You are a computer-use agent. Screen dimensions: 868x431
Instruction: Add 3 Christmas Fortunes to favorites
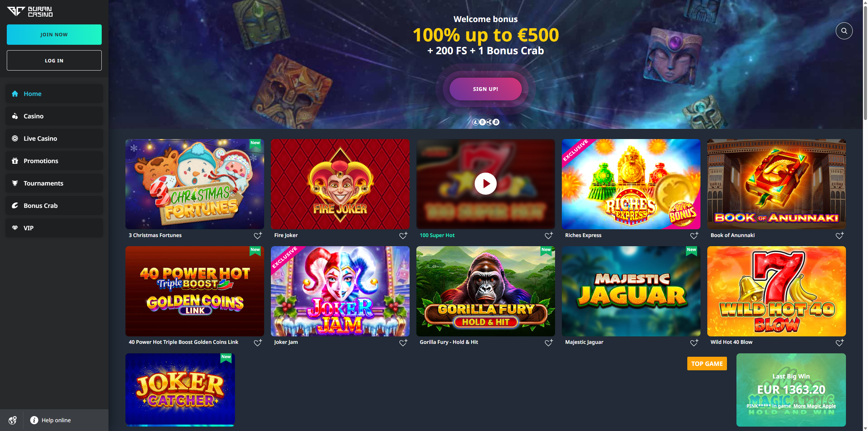click(x=258, y=235)
